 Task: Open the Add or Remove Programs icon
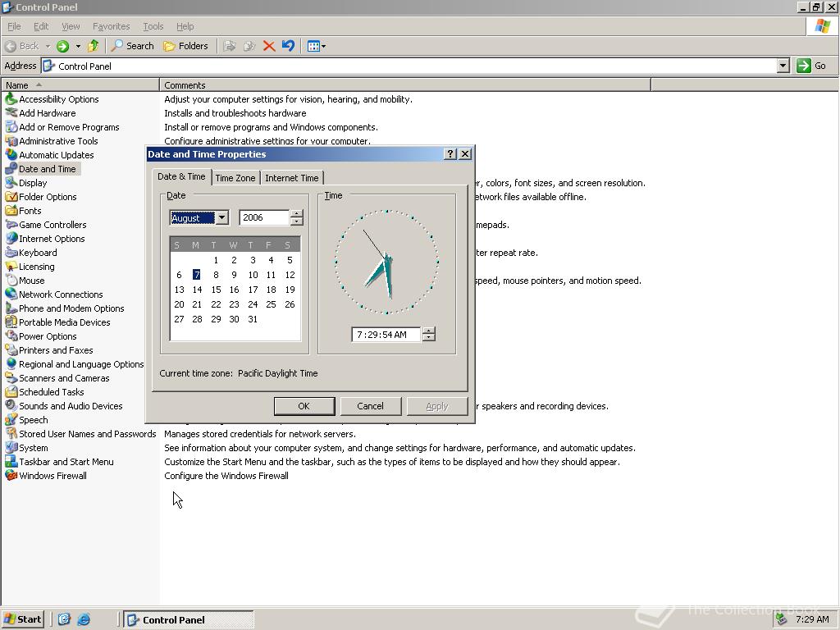(11, 127)
